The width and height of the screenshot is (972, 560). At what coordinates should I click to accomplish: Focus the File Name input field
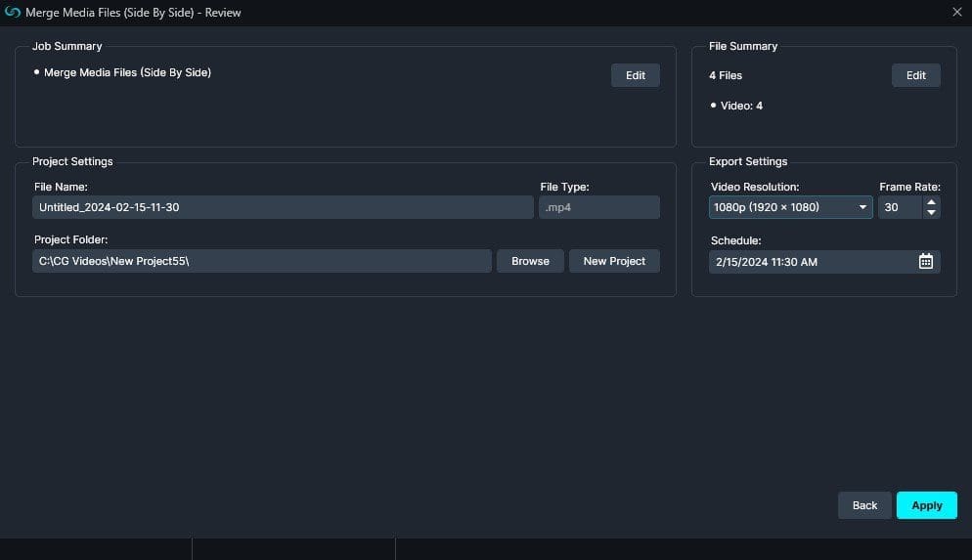coord(283,207)
